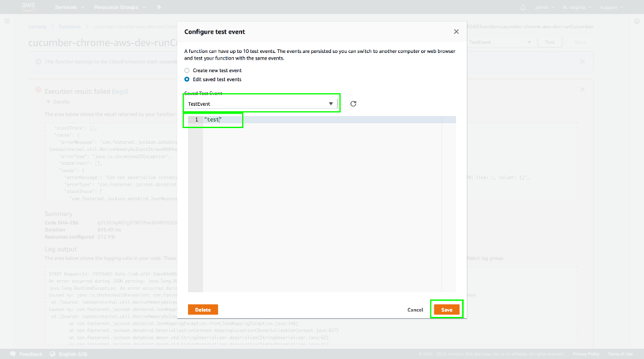Click the pin shortcut icon in top bar
The height and width of the screenshot is (359, 644).
pyautogui.click(x=159, y=7)
